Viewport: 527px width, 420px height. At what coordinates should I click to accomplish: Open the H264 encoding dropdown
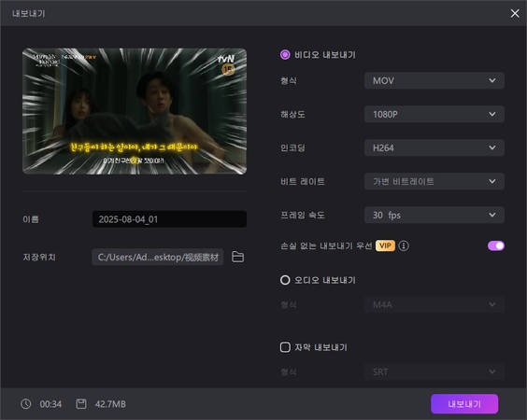[x=434, y=147]
